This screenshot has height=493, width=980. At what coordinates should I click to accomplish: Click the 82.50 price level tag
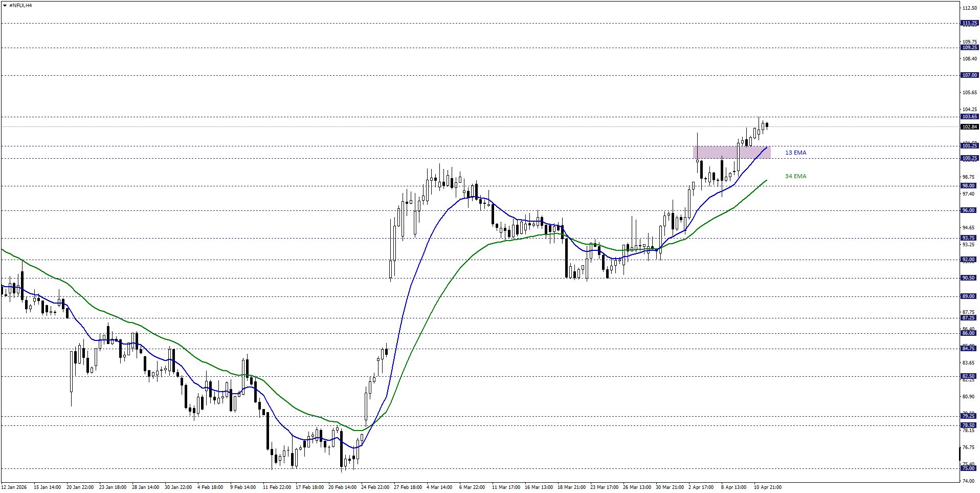[x=969, y=376]
